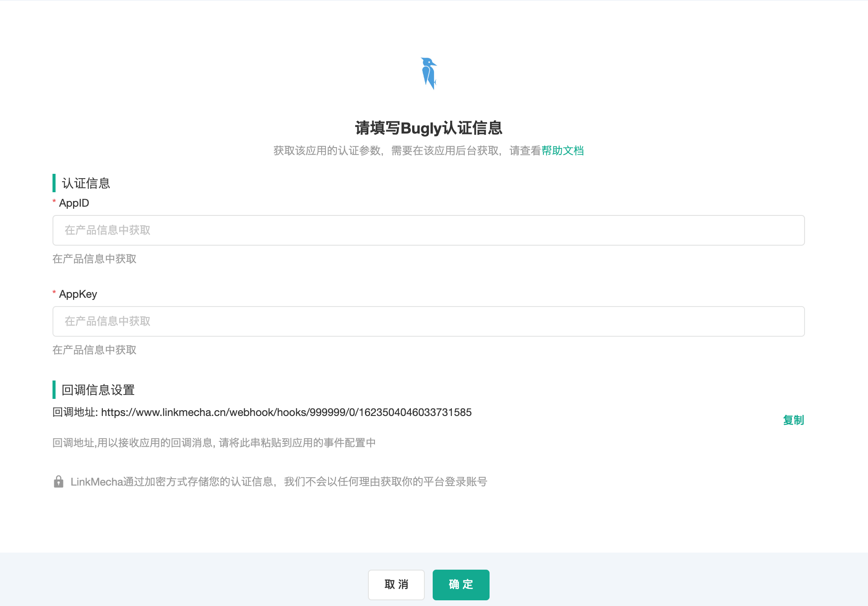Click the 请填写Bugly认证信息 heading
The width and height of the screenshot is (868, 606).
429,128
